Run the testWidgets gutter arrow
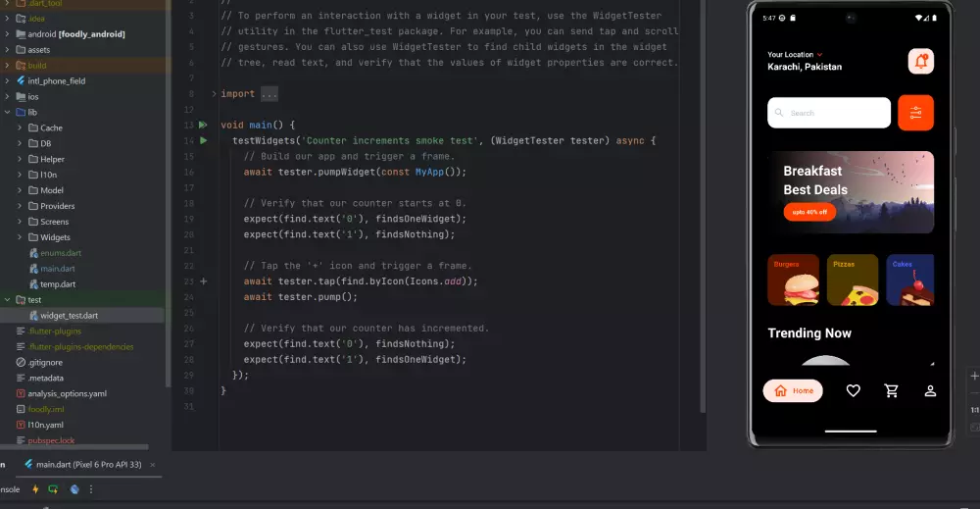The image size is (980, 509). click(x=203, y=140)
